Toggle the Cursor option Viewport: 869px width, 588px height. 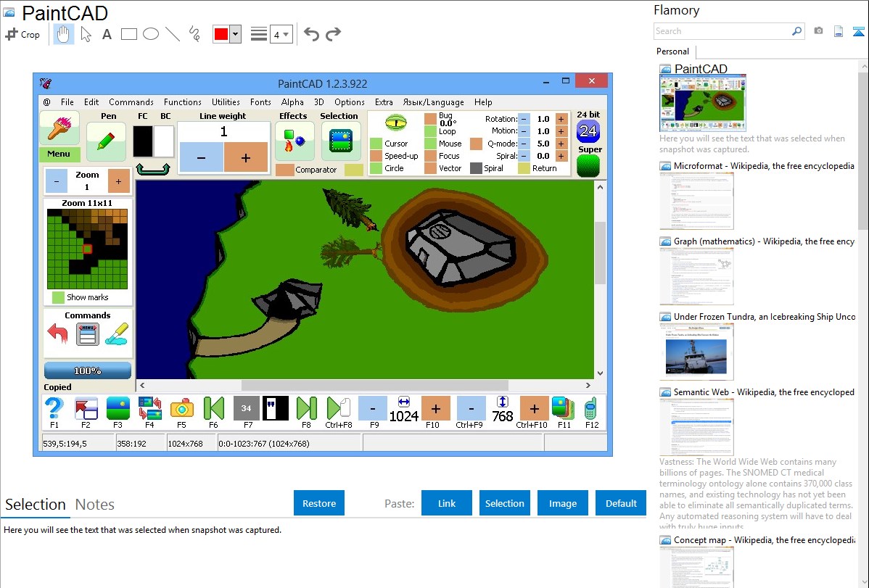click(x=376, y=144)
